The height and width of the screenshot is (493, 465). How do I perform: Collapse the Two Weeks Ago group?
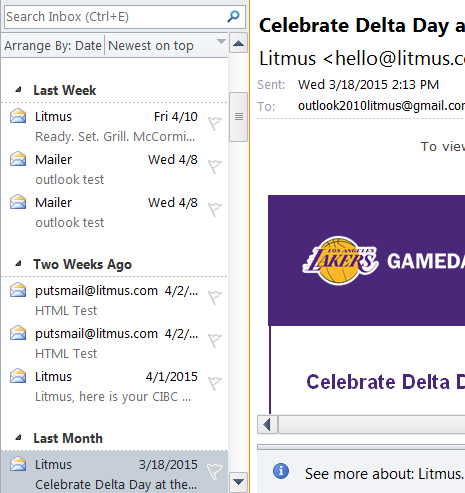pyautogui.click(x=19, y=264)
